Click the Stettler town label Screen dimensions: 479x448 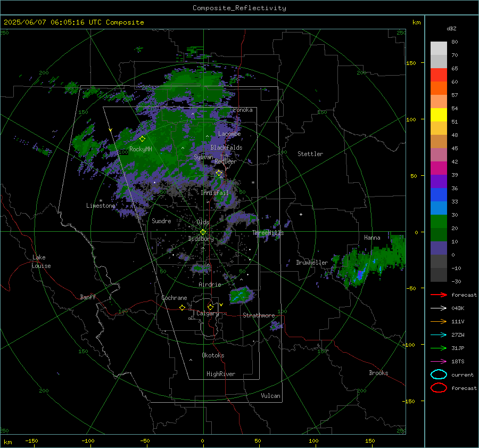tap(310, 154)
